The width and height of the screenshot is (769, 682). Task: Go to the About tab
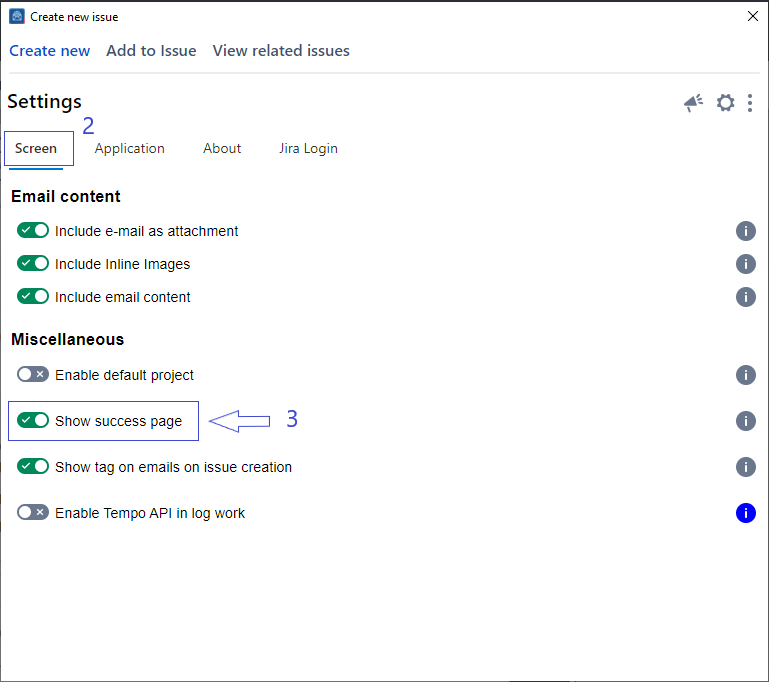[x=222, y=148]
